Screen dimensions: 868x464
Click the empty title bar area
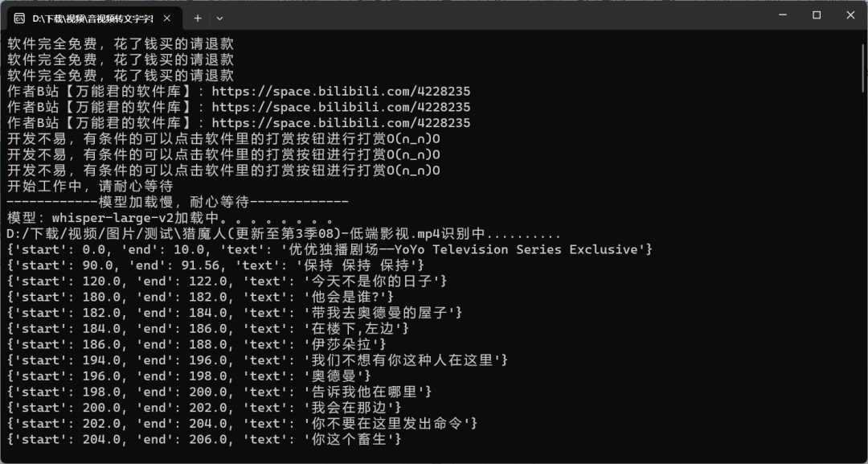[x=482, y=16]
